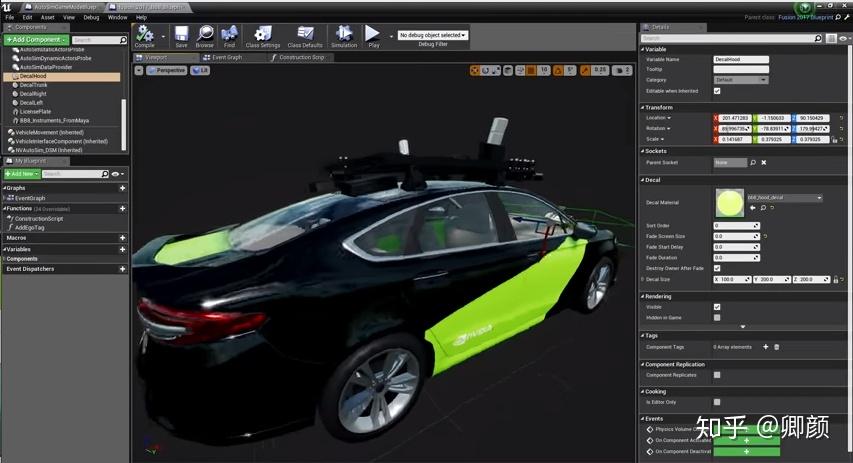The width and height of the screenshot is (853, 463).
Task: Toggle viewport translate gizmo mode
Action: click(x=475, y=70)
